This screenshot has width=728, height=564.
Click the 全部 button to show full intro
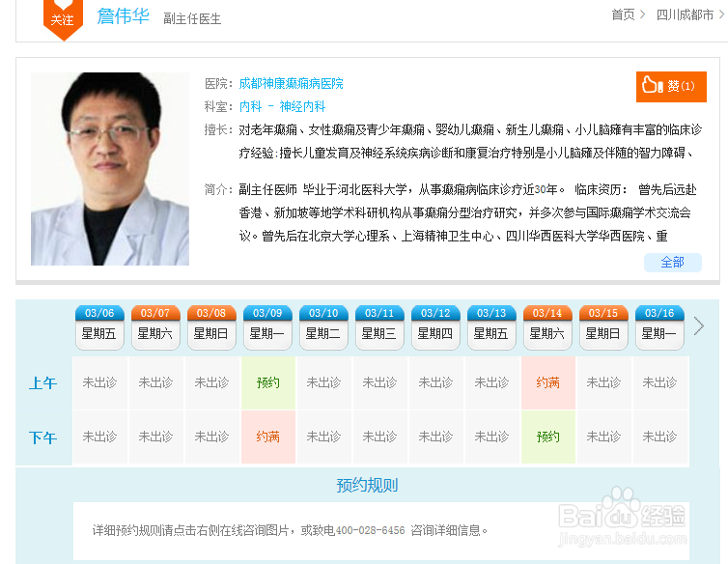pos(672,263)
